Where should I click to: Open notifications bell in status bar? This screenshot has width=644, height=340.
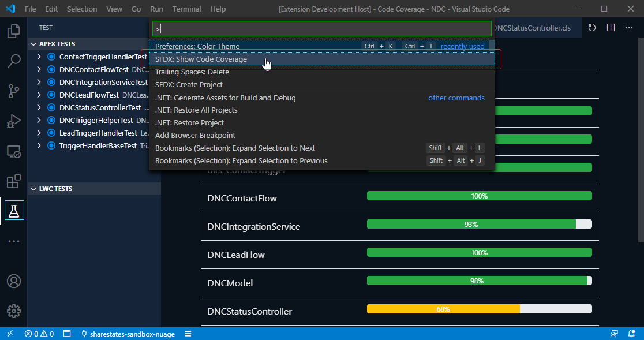click(632, 334)
